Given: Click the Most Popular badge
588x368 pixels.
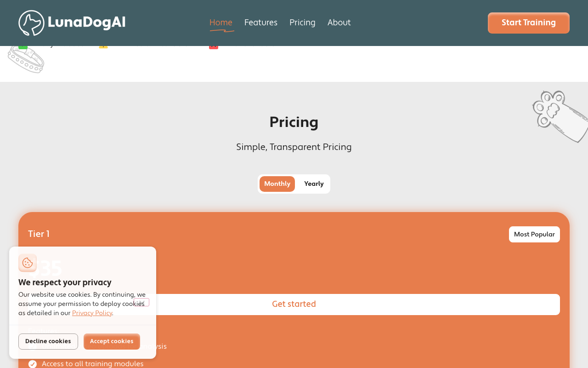Looking at the screenshot, I should [534, 234].
